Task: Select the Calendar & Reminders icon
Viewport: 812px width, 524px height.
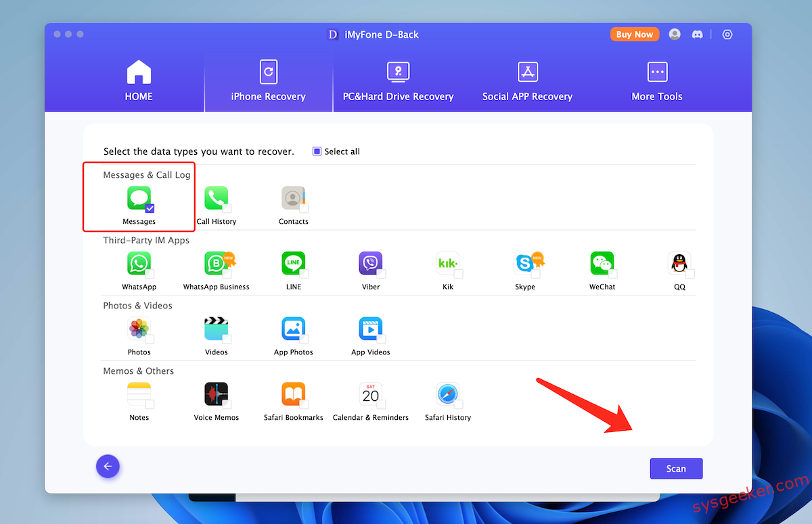Action: coord(371,394)
